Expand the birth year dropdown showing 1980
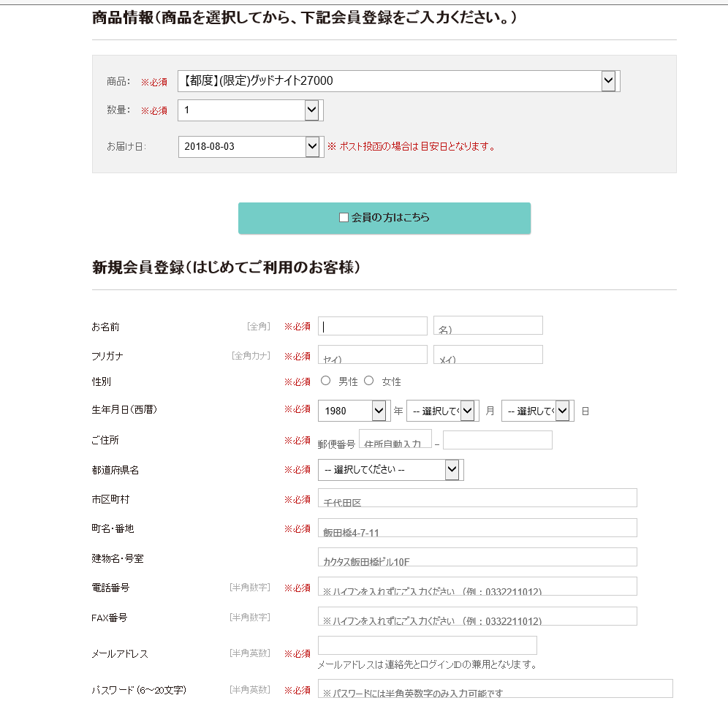 pyautogui.click(x=379, y=410)
